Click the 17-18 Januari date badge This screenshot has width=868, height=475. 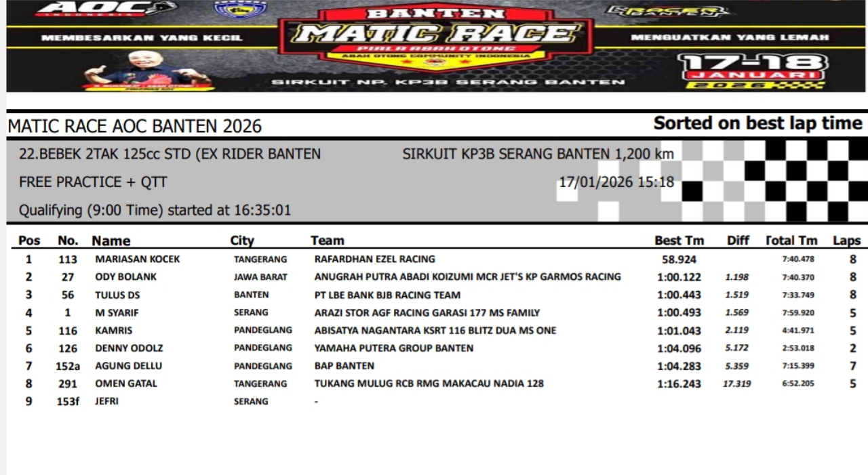click(752, 71)
